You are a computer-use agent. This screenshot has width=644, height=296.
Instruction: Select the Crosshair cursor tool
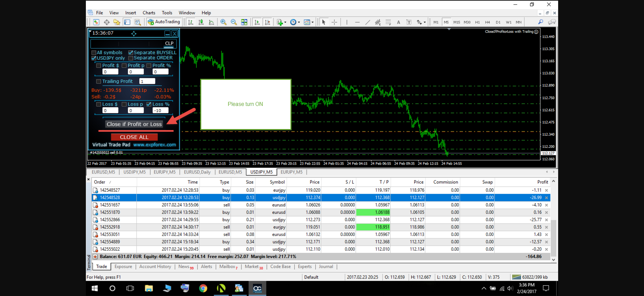[x=334, y=22]
